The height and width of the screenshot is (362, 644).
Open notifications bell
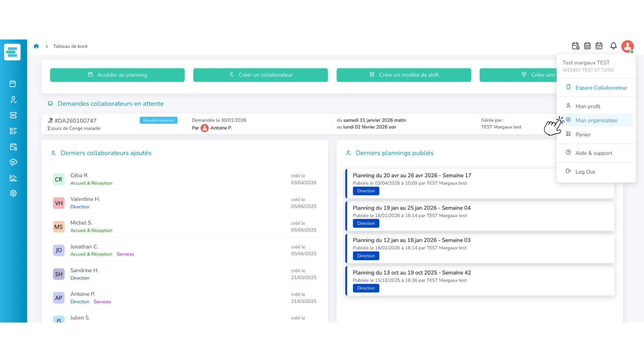(613, 46)
